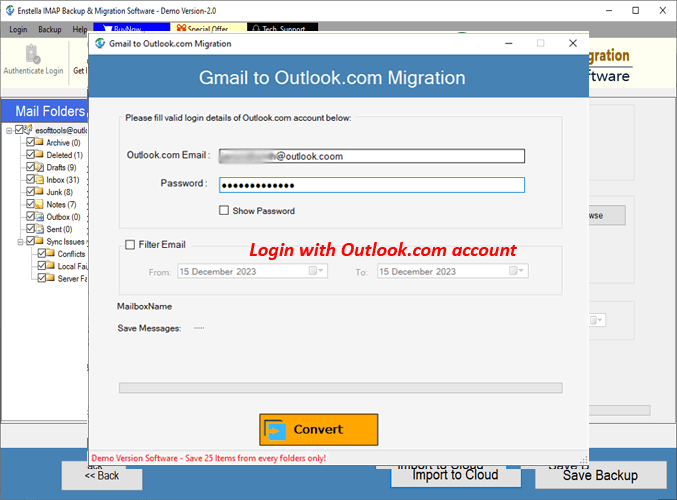677x500 pixels.
Task: Click the background window progress bar
Action: [620, 410]
